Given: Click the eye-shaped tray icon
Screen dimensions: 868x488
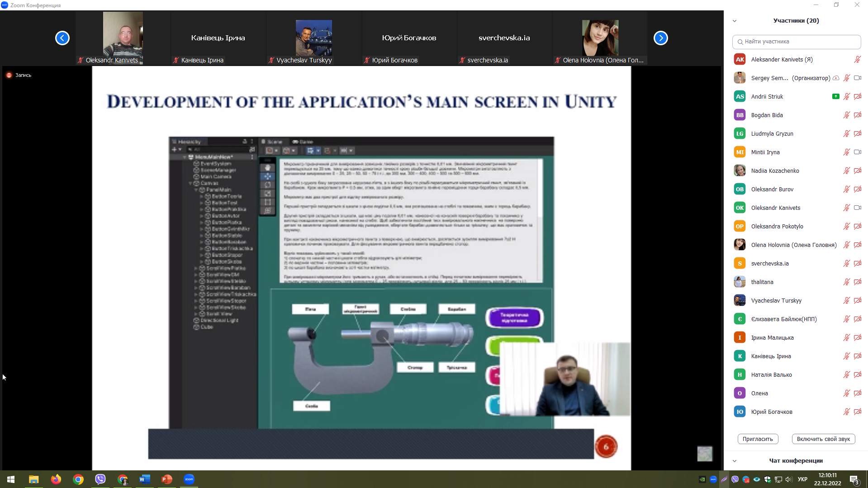Looking at the screenshot, I should (757, 479).
